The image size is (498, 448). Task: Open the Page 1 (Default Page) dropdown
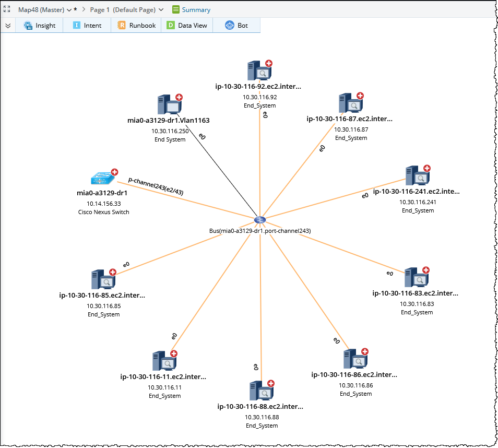(x=161, y=10)
